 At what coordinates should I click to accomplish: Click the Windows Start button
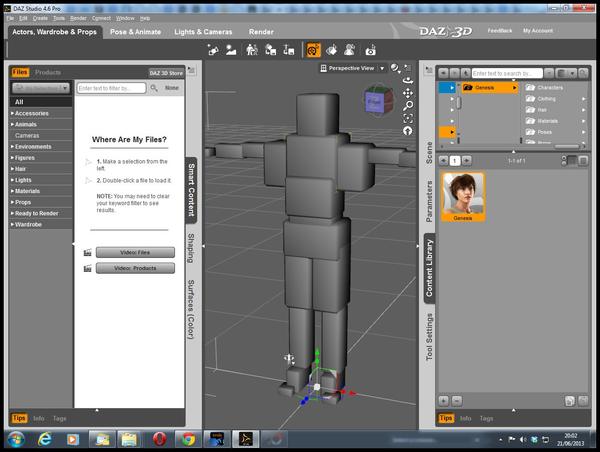click(x=16, y=439)
